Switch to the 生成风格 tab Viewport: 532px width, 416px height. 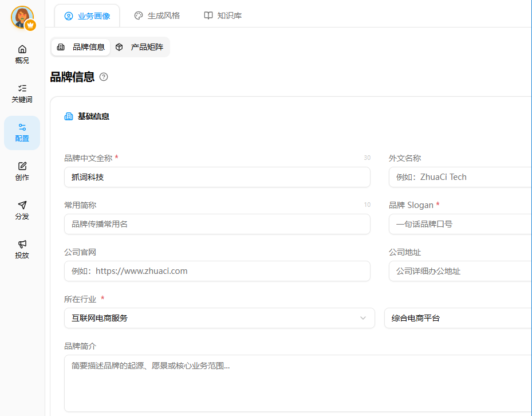point(157,16)
